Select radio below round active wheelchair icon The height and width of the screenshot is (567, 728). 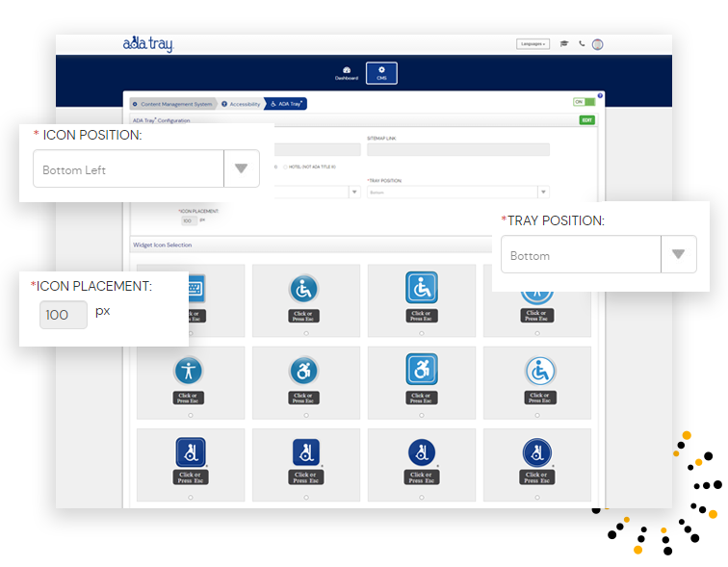click(306, 415)
